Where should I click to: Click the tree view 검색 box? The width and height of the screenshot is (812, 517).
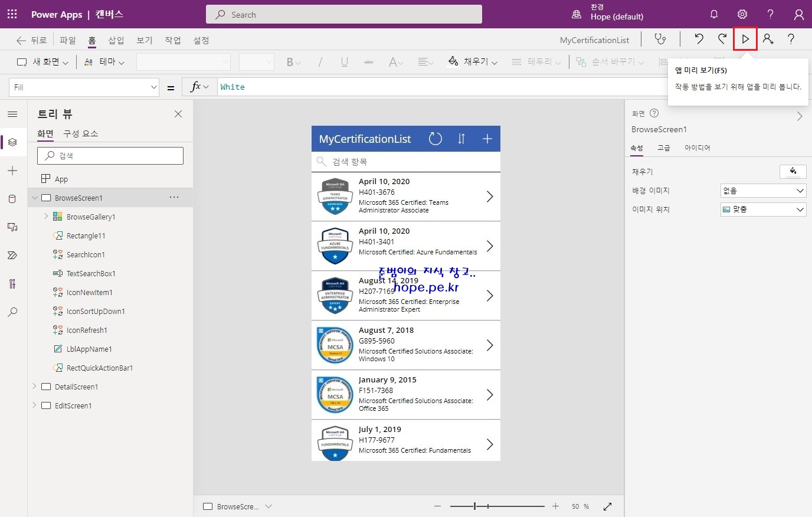tap(110, 156)
